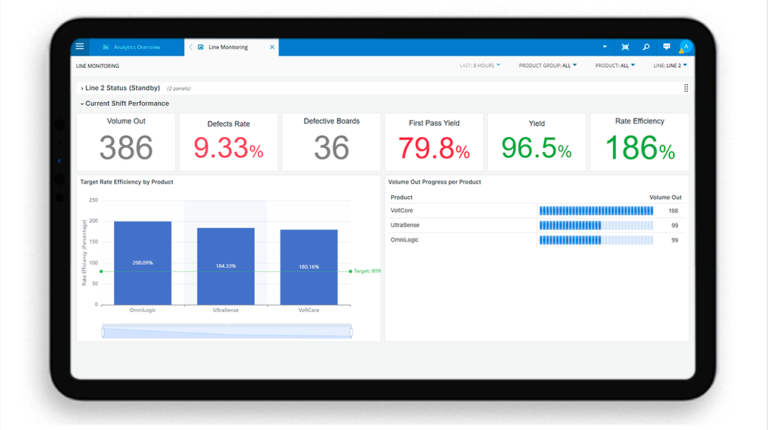Open the user profile avatar

685,47
